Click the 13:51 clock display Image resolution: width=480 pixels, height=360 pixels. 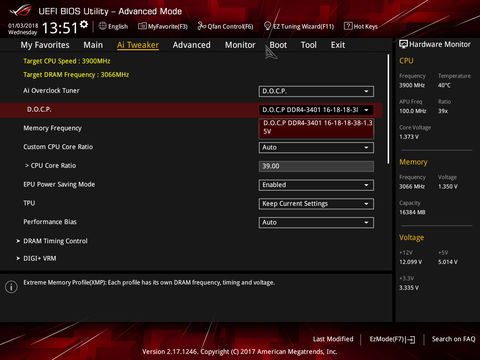(x=60, y=28)
